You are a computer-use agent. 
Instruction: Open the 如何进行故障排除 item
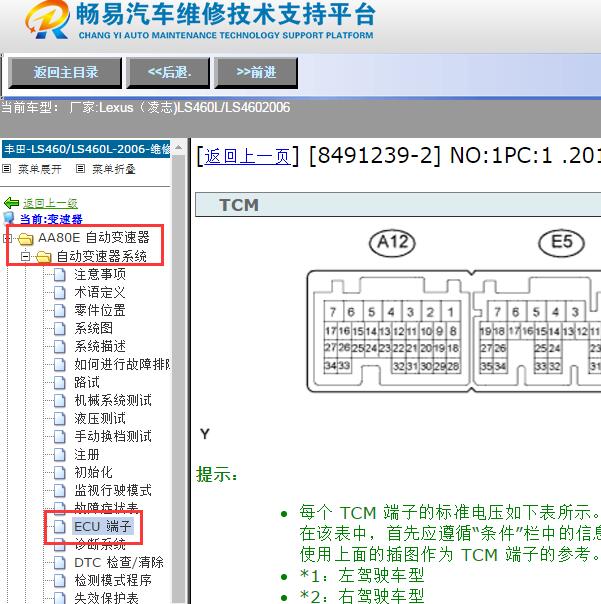pyautogui.click(x=122, y=364)
